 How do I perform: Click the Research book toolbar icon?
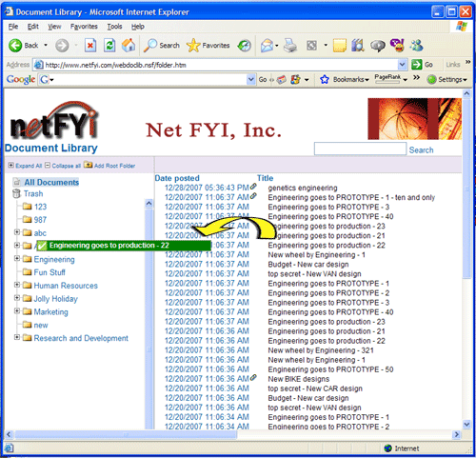(x=358, y=46)
